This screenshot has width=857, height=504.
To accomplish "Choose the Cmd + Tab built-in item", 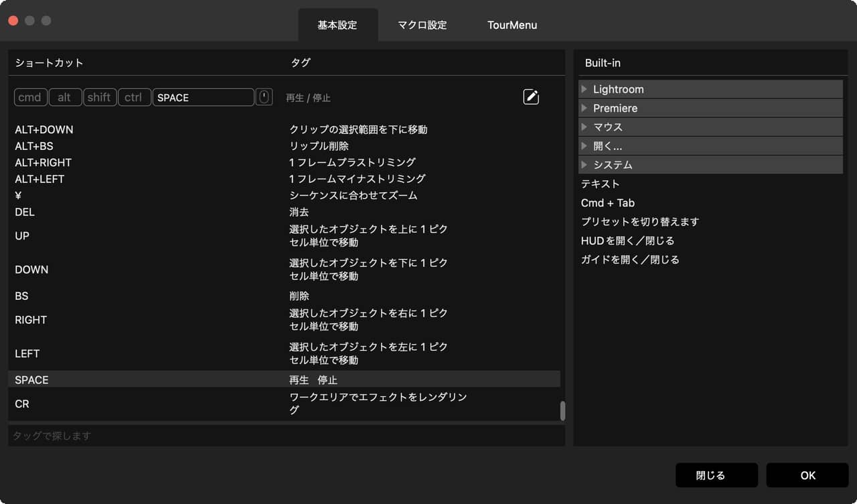I will 608,203.
